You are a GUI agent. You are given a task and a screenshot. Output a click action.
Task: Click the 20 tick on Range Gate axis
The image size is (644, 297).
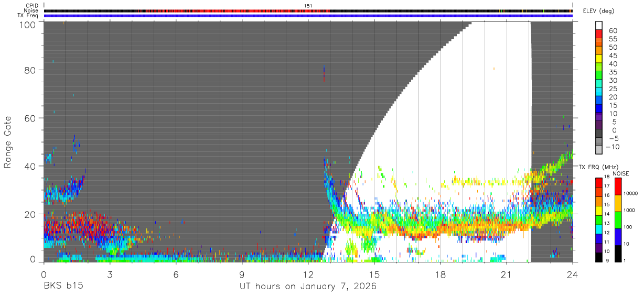[x=30, y=214]
